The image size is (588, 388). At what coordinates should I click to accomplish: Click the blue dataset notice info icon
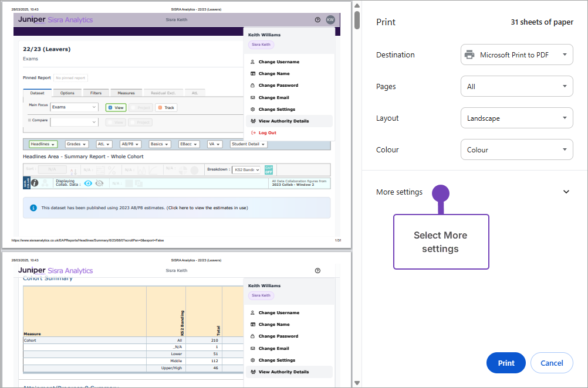[34, 207]
